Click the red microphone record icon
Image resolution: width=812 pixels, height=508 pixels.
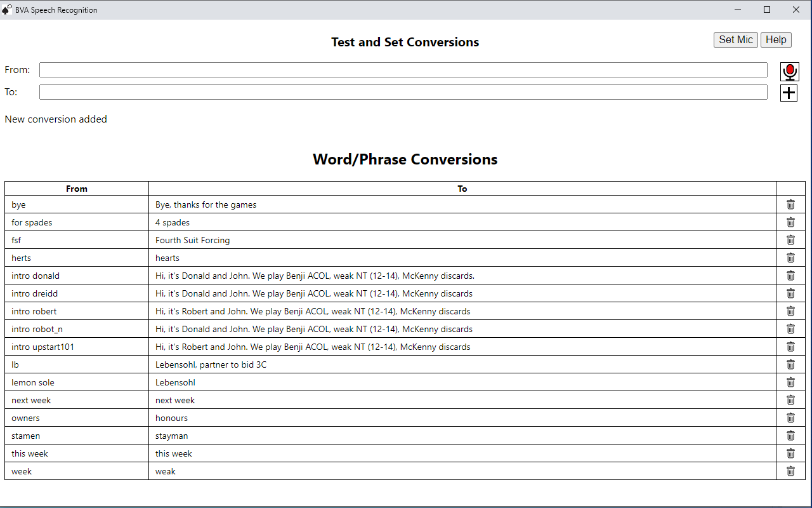(789, 72)
